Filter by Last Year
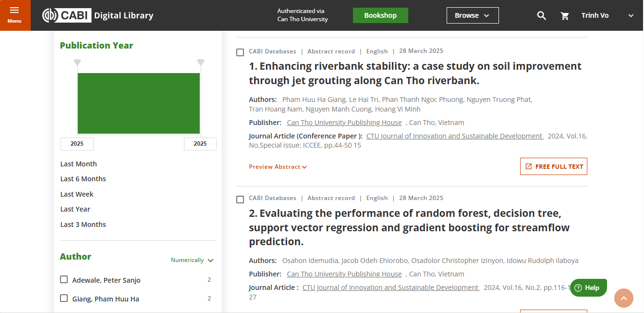 pos(75,209)
